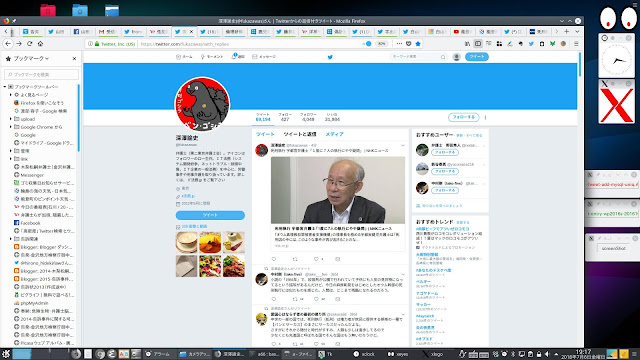Click the screenshot button in small window
The height and width of the screenshot is (360, 640).
613,248
